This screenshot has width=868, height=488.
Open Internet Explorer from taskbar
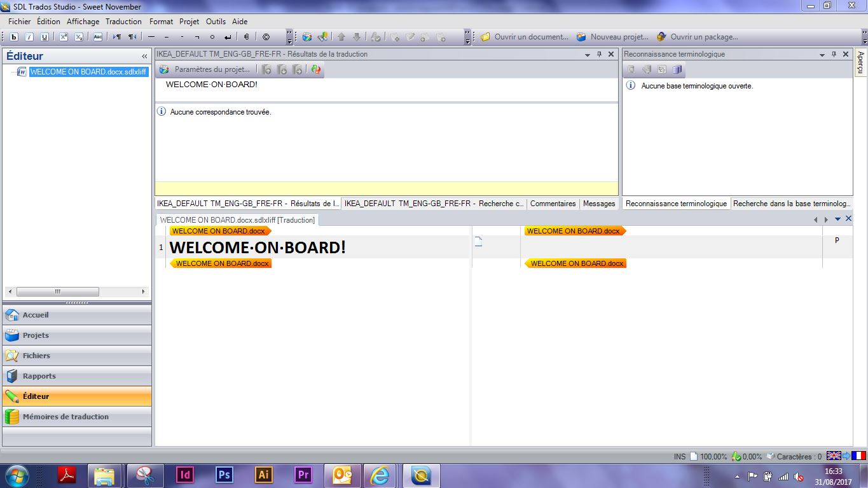[x=380, y=475]
